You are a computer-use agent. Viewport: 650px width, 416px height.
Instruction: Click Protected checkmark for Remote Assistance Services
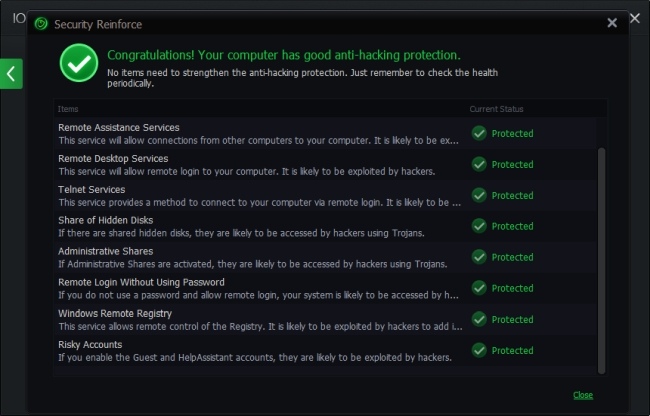point(479,133)
